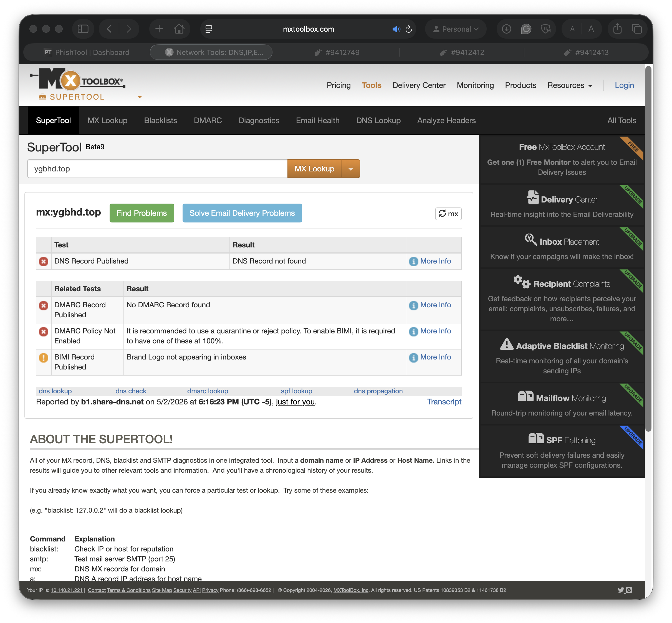
Task: Show tab overview icon
Action: tap(636, 29)
